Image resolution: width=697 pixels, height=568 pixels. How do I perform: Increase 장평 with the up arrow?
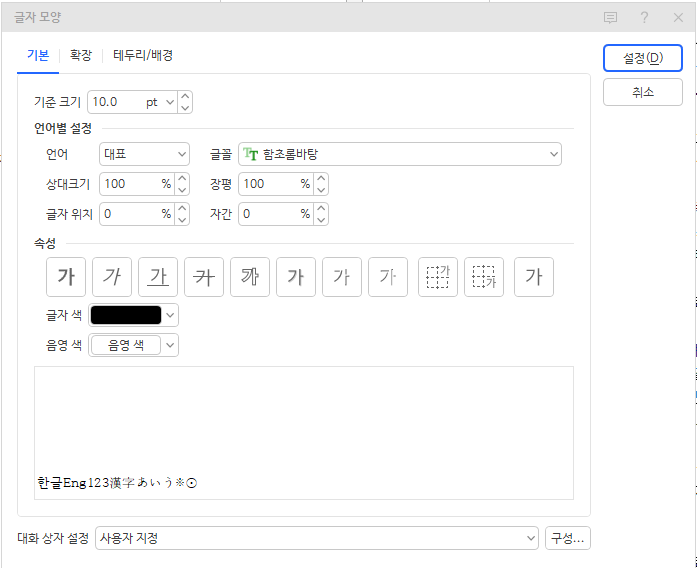coord(321,178)
